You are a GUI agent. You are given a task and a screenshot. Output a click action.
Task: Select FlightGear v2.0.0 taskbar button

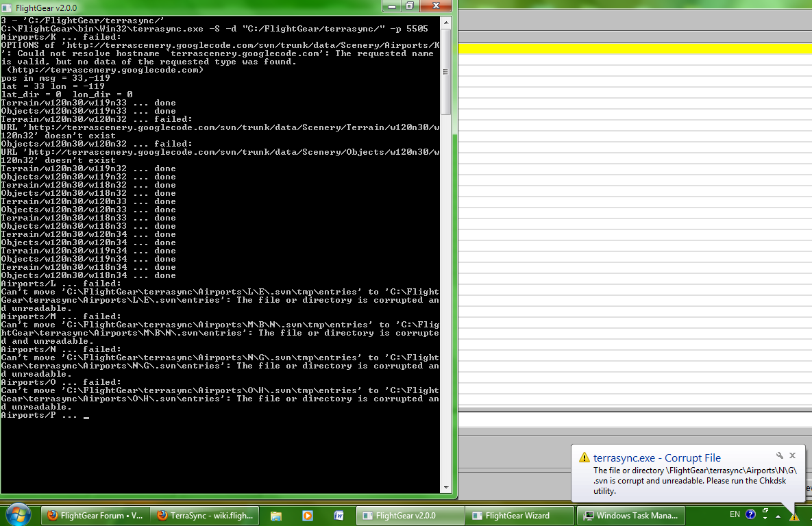(410, 516)
